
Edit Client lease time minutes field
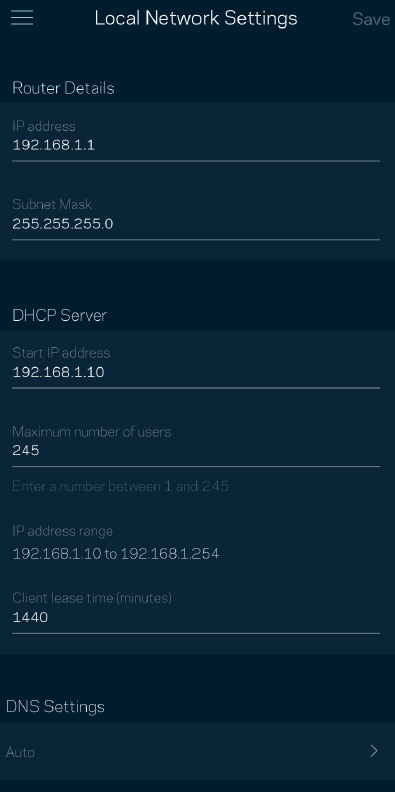point(196,617)
